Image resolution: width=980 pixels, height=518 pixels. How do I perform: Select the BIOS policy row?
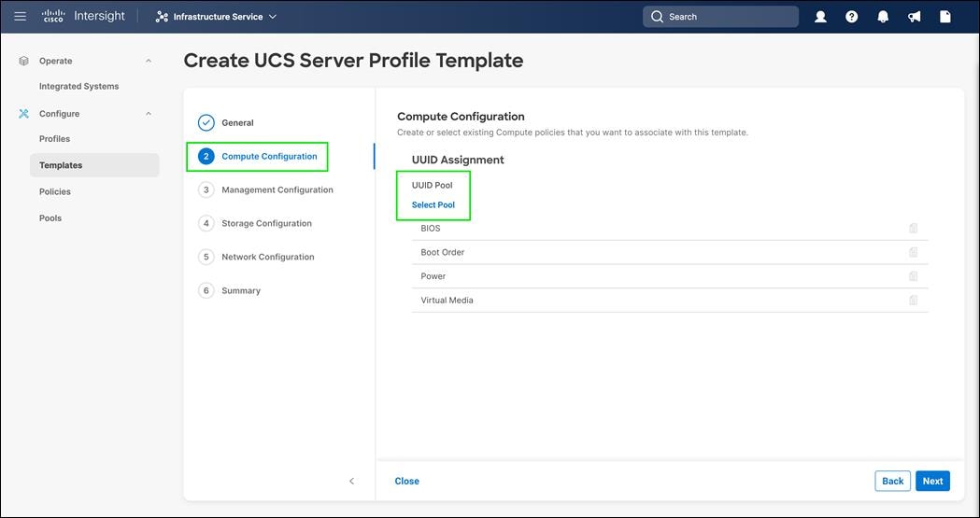(x=670, y=229)
